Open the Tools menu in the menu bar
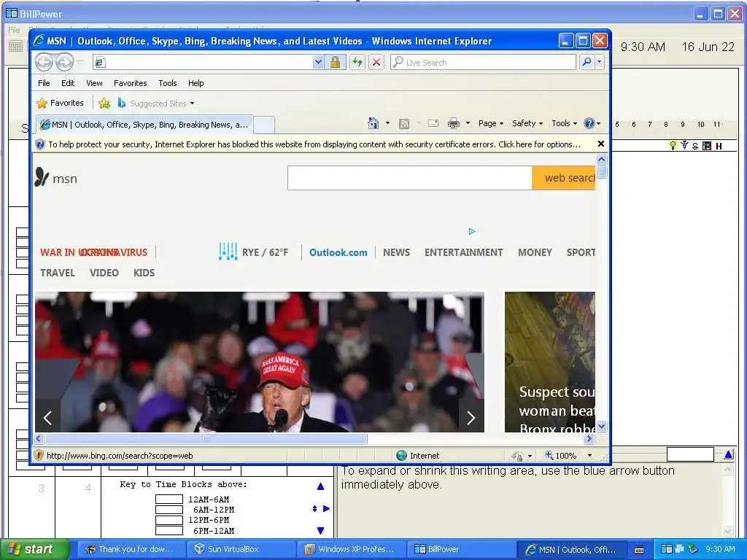This screenshot has height=560, width=747. coord(168,83)
